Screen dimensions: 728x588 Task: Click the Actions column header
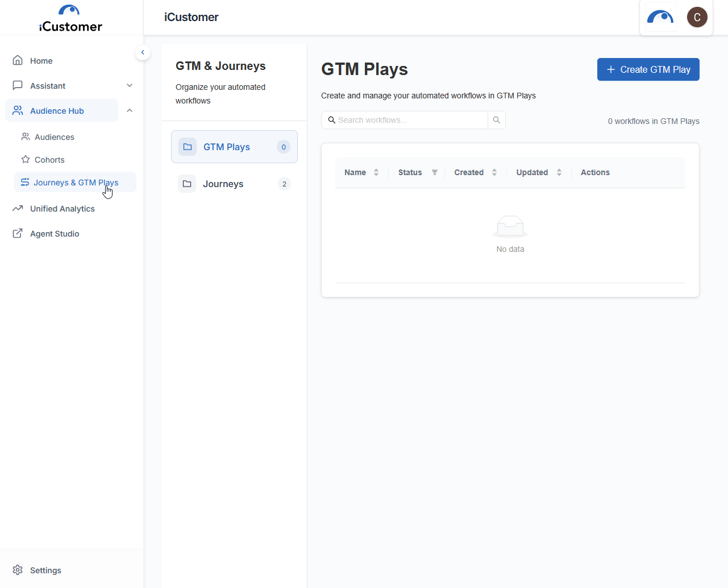coord(595,172)
